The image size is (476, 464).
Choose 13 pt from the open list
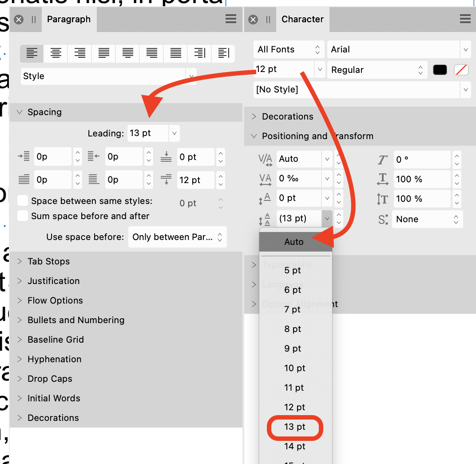pyautogui.click(x=294, y=427)
